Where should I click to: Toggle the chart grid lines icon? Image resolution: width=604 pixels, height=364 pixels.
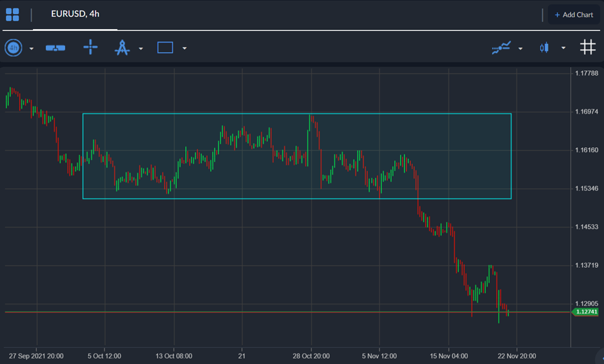(x=588, y=47)
